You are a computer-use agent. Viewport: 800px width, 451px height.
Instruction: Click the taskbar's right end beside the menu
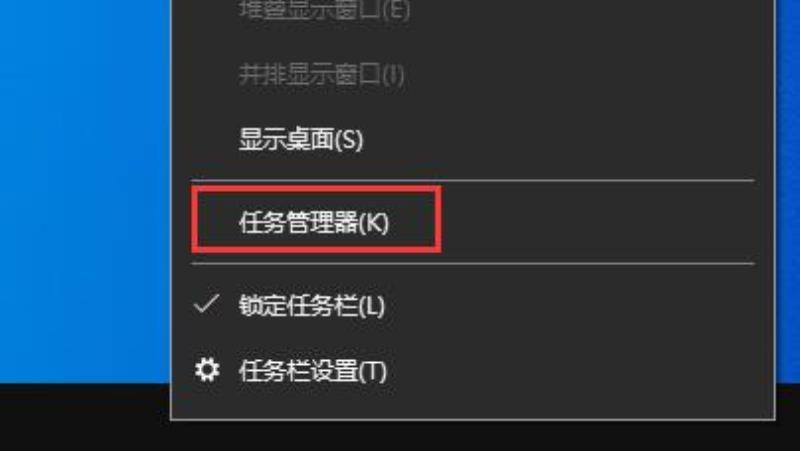pos(788,417)
